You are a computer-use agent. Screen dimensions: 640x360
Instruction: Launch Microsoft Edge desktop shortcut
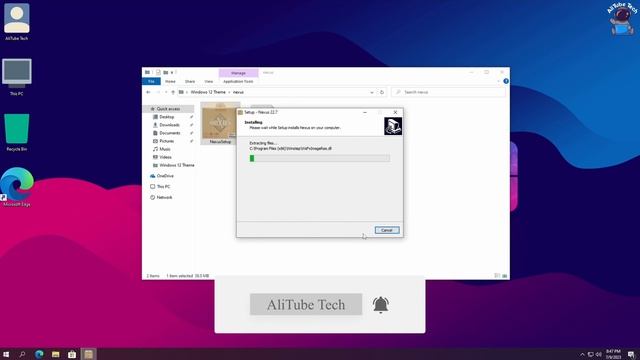[x=17, y=187]
